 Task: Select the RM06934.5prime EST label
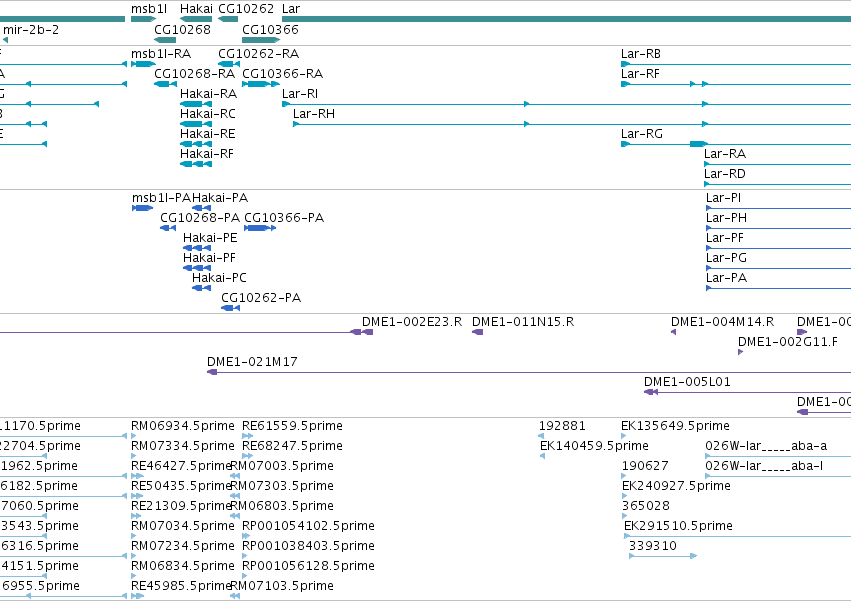click(x=182, y=426)
